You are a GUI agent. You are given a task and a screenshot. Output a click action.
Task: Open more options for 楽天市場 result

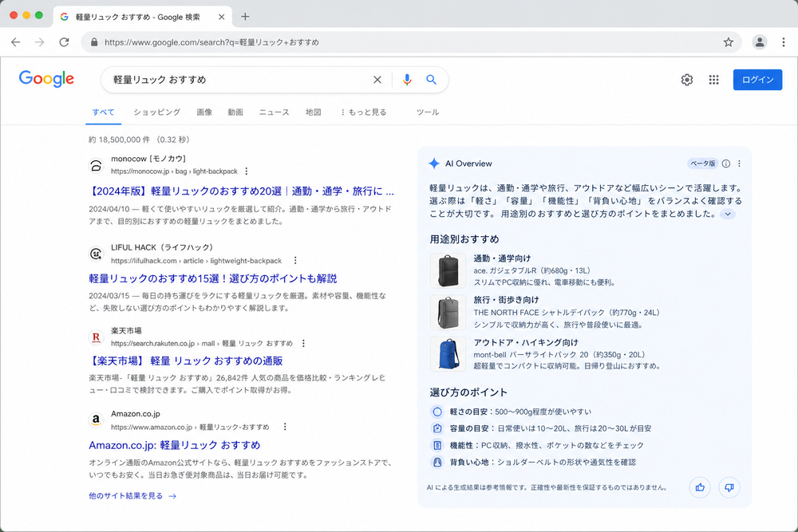click(303, 343)
